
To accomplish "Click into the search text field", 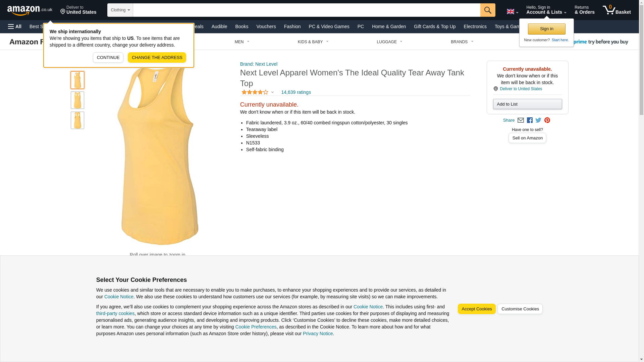I will (x=307, y=10).
